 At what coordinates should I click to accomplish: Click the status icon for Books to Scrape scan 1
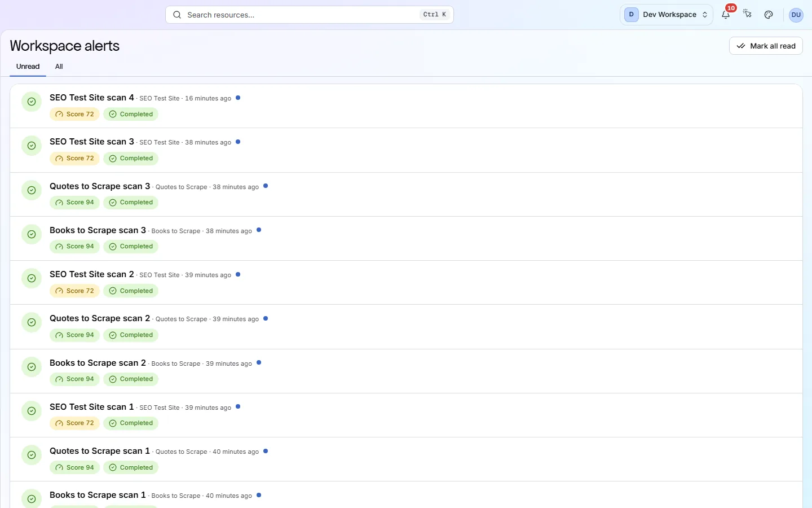pyautogui.click(x=32, y=499)
